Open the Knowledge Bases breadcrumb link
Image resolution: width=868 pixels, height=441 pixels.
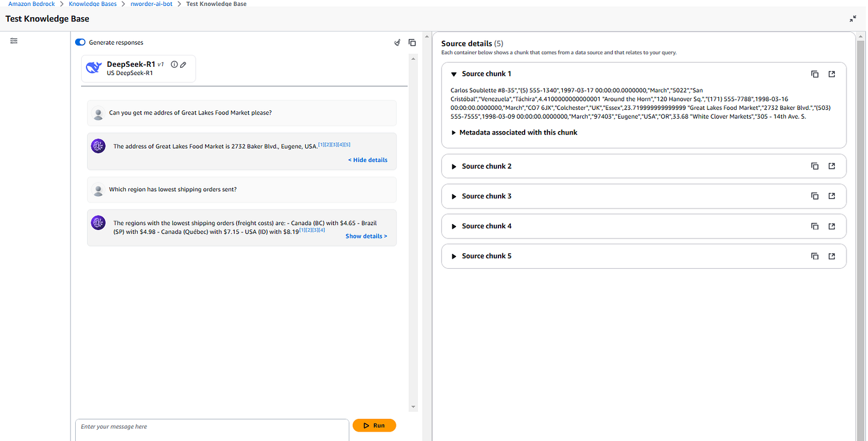(x=93, y=4)
